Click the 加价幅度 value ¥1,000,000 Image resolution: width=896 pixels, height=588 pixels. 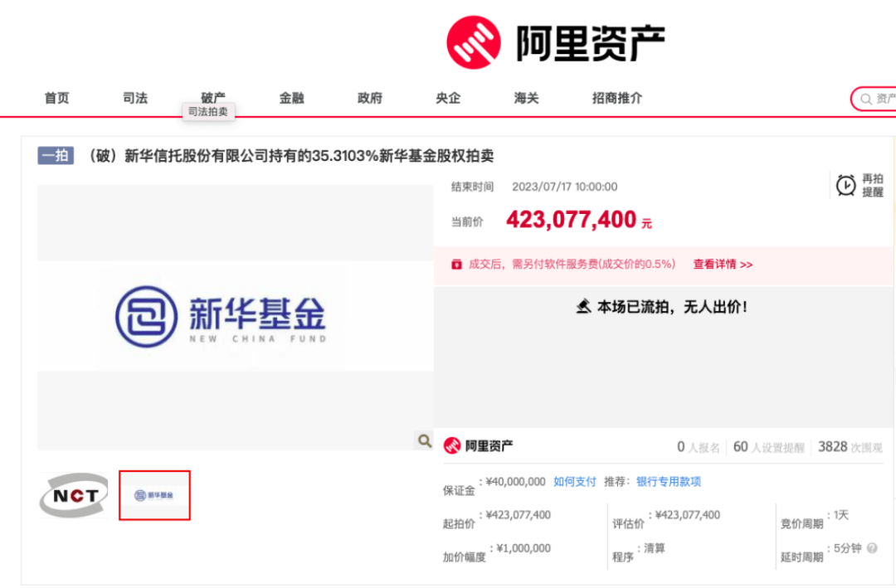pyautogui.click(x=523, y=548)
